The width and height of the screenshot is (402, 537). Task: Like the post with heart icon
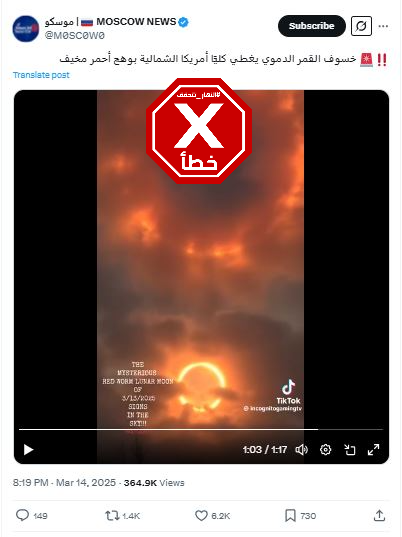201,515
